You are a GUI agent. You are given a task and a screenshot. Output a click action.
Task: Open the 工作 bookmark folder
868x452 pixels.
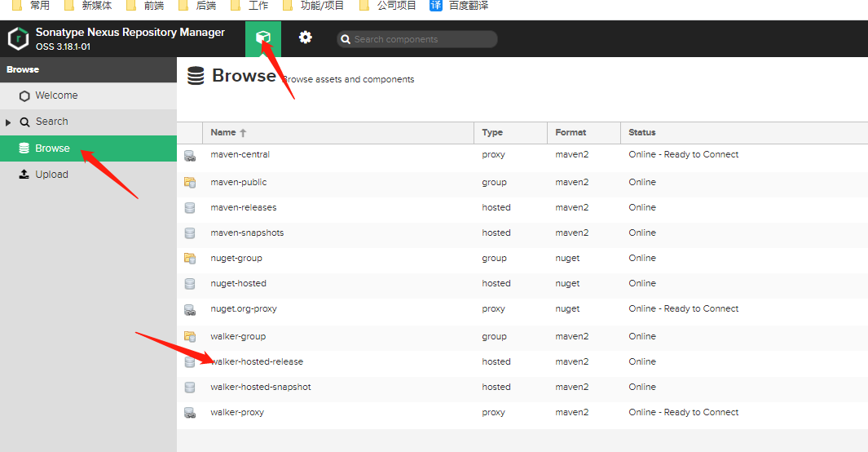(249, 6)
